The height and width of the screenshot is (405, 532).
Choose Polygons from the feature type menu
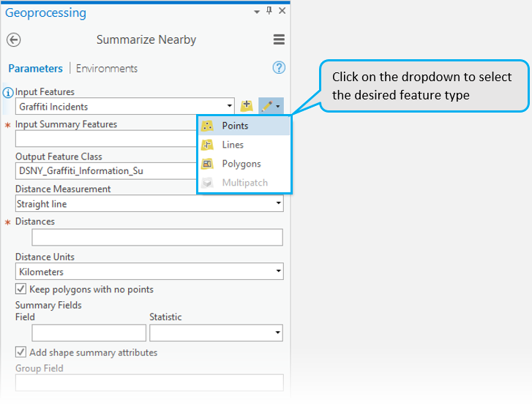tap(241, 164)
